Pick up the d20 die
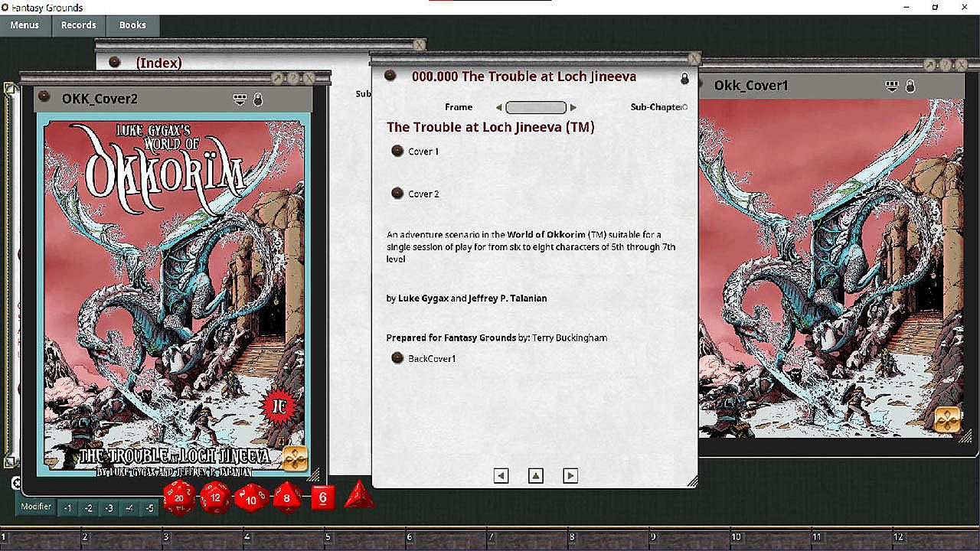This screenshot has width=980, height=551. (x=179, y=497)
